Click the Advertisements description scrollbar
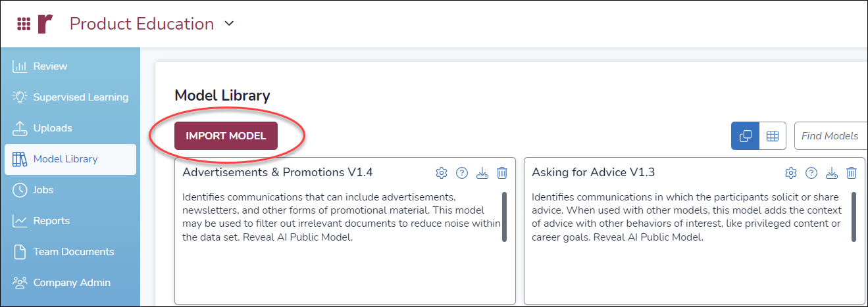868x307 pixels. coord(504,216)
